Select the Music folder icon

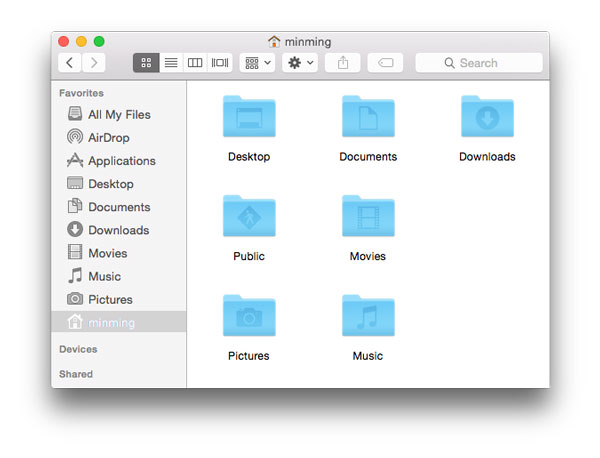point(368,316)
